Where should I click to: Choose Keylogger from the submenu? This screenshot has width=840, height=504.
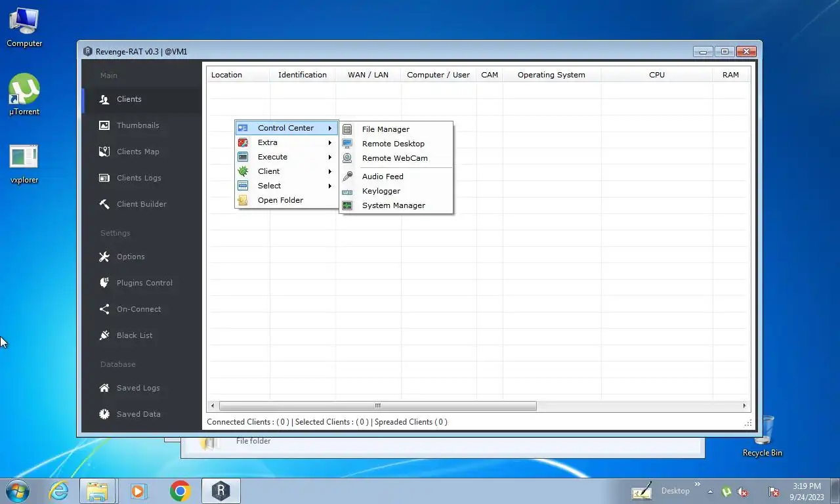[396, 191]
